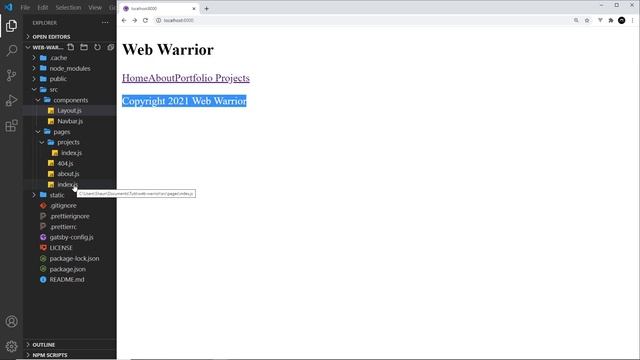Open a new browser tab with plus
640x360 pixels.
[x=207, y=9]
